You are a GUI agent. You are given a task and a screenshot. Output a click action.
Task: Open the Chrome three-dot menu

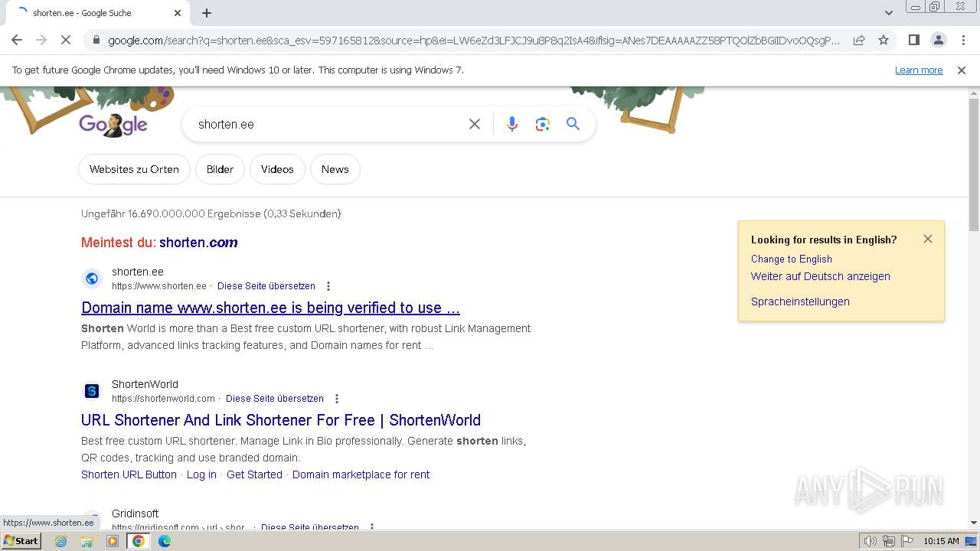pos(963,40)
